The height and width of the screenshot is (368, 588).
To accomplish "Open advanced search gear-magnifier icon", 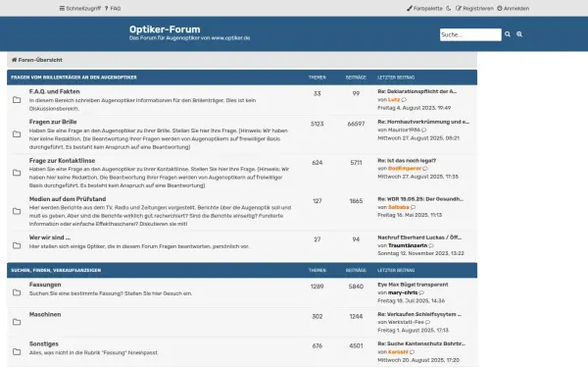I will click(x=519, y=34).
